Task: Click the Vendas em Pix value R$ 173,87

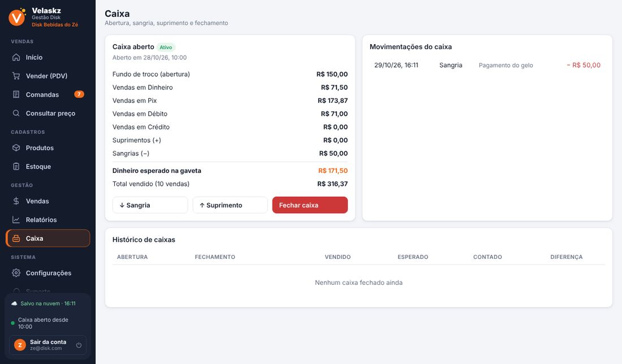Action: point(332,100)
